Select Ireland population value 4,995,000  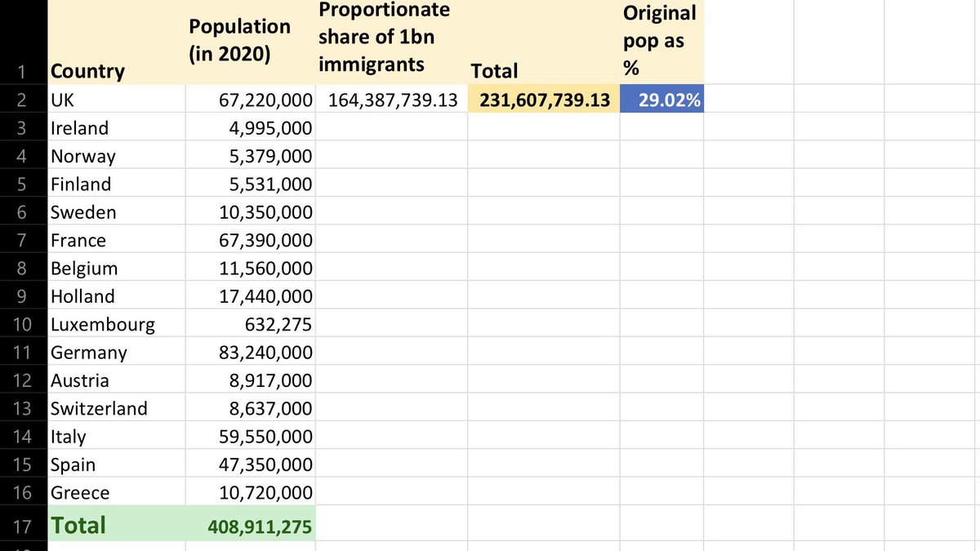pyautogui.click(x=251, y=127)
